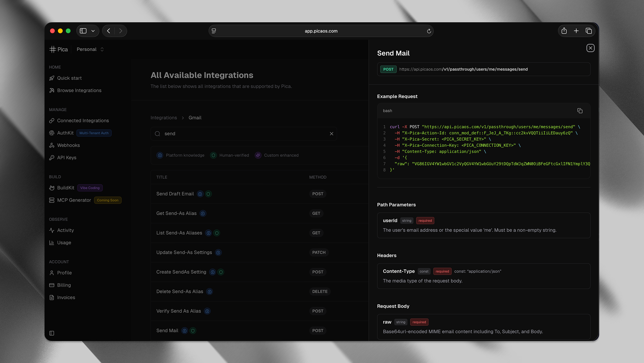644x363 pixels.
Task: Expand the browser sidebar options dropdown
Action: (93, 31)
